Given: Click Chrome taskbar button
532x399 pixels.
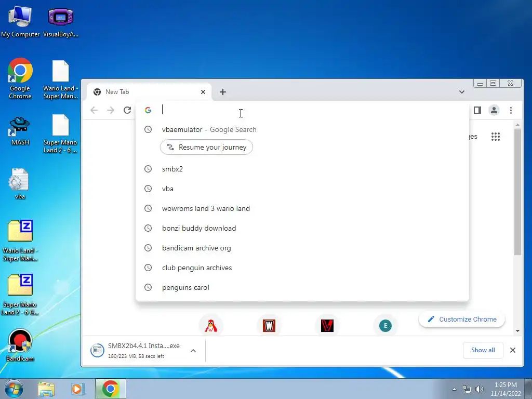Looking at the screenshot, I should pos(110,389).
